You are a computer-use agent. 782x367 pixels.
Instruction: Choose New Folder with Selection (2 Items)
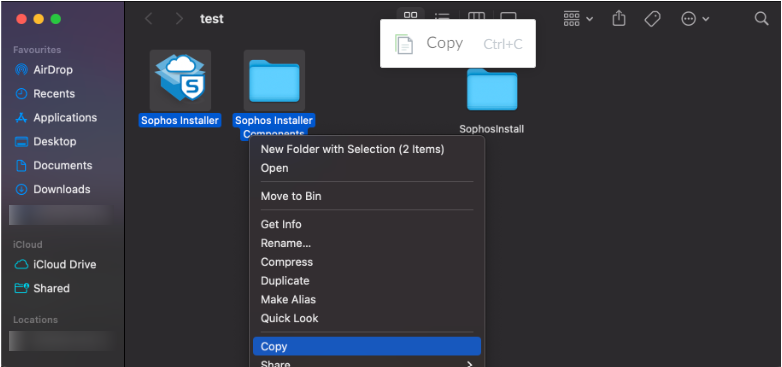tap(352, 149)
